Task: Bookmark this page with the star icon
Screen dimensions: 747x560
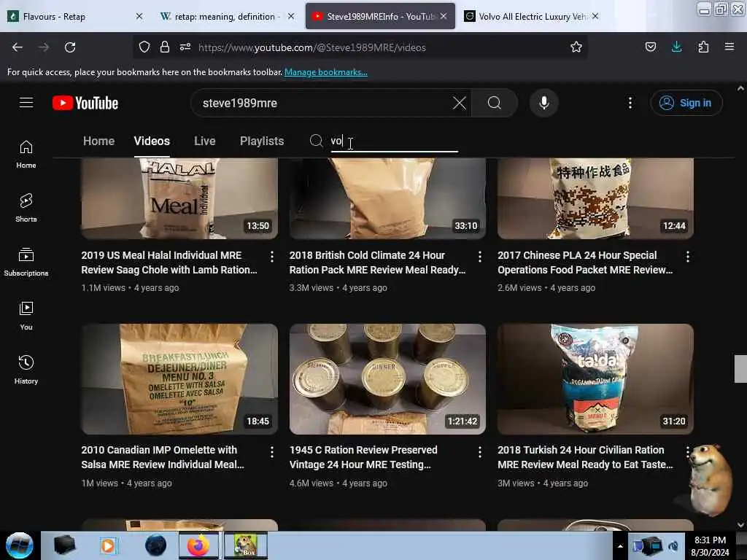Action: click(576, 47)
